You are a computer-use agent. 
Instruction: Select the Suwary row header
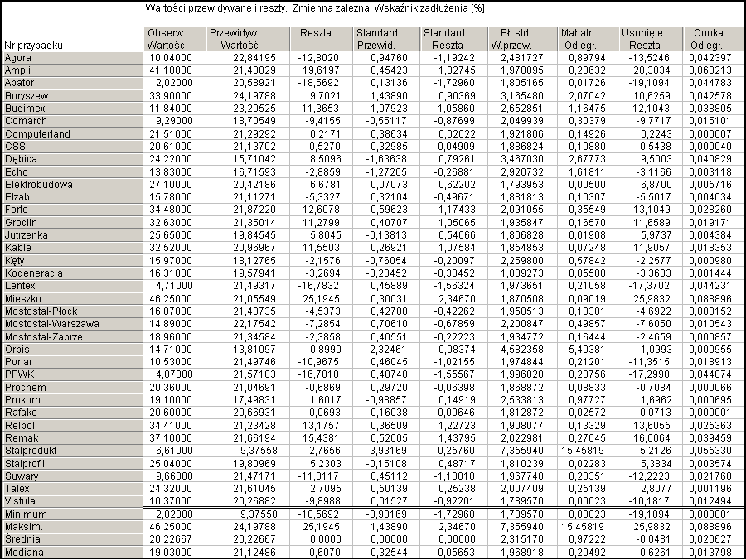72,476
